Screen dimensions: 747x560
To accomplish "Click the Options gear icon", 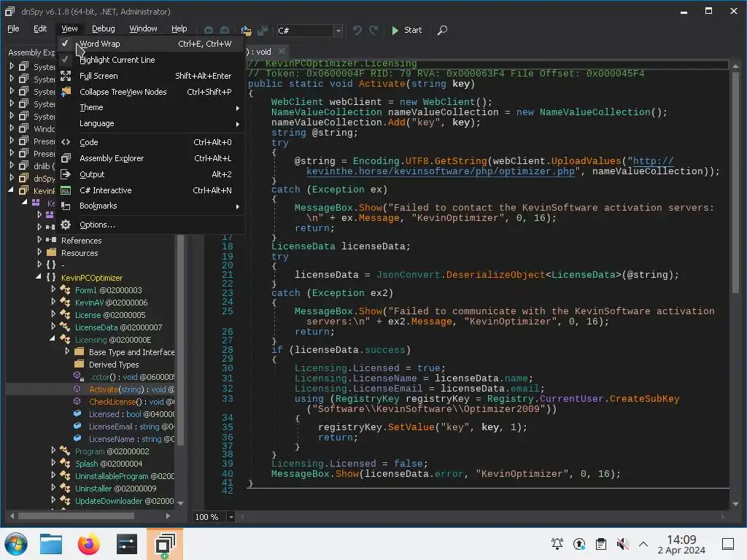I will [66, 225].
